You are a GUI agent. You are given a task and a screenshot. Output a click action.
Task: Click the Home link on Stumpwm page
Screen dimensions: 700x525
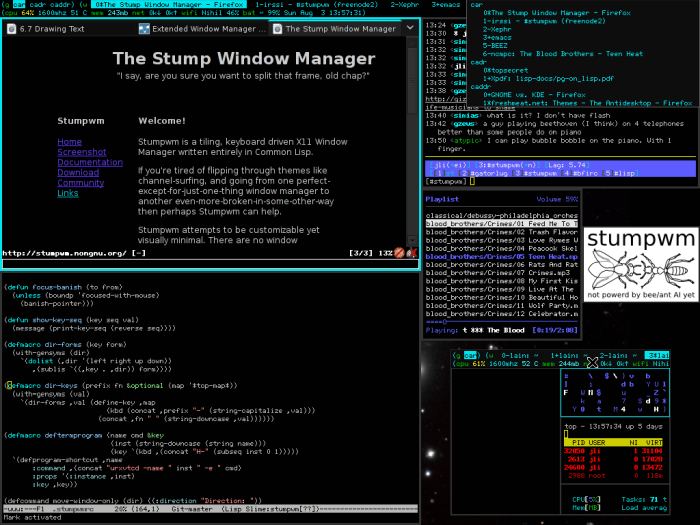click(69, 142)
